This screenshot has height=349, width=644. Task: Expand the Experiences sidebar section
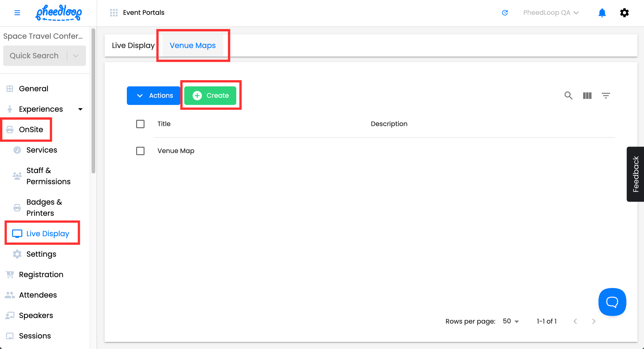(80, 109)
